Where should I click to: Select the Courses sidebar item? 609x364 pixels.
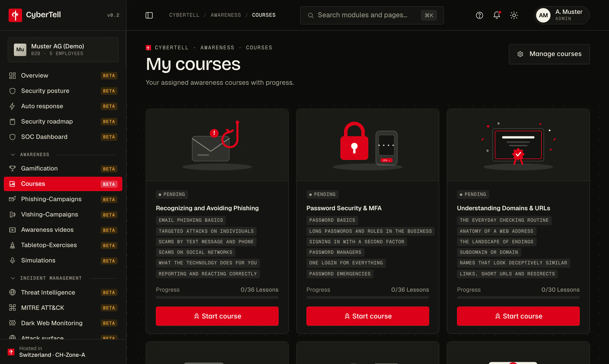pyautogui.click(x=63, y=184)
